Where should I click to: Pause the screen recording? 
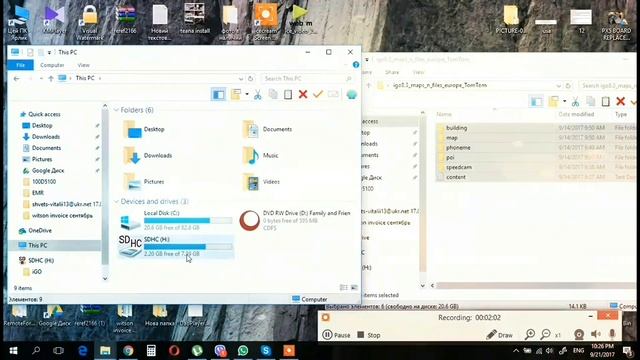tap(336, 335)
